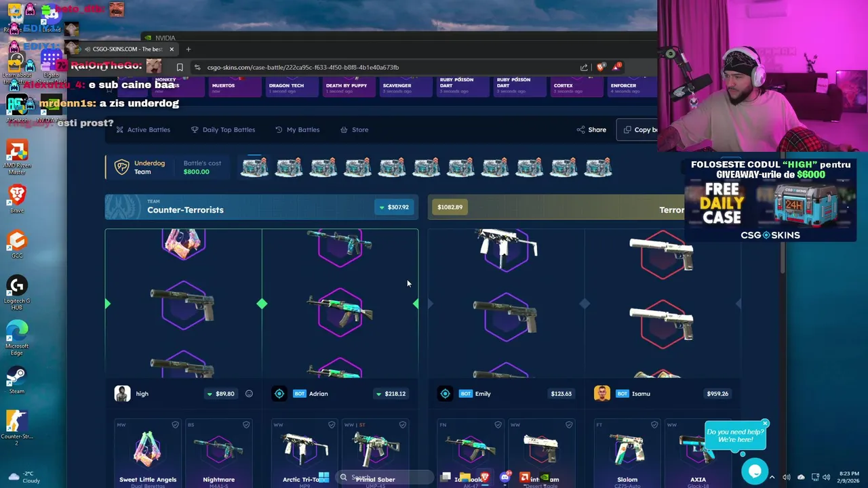
Task: Click the Share button
Action: pos(591,129)
